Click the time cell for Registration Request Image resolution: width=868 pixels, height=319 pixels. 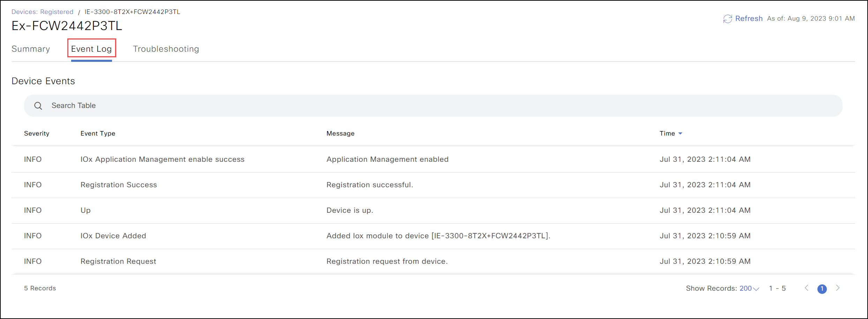[705, 261]
